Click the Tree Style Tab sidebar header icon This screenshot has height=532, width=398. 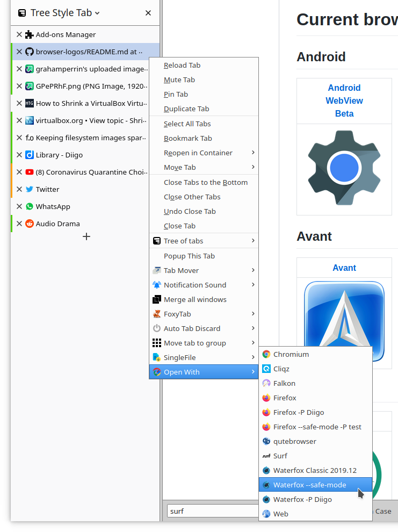(22, 13)
